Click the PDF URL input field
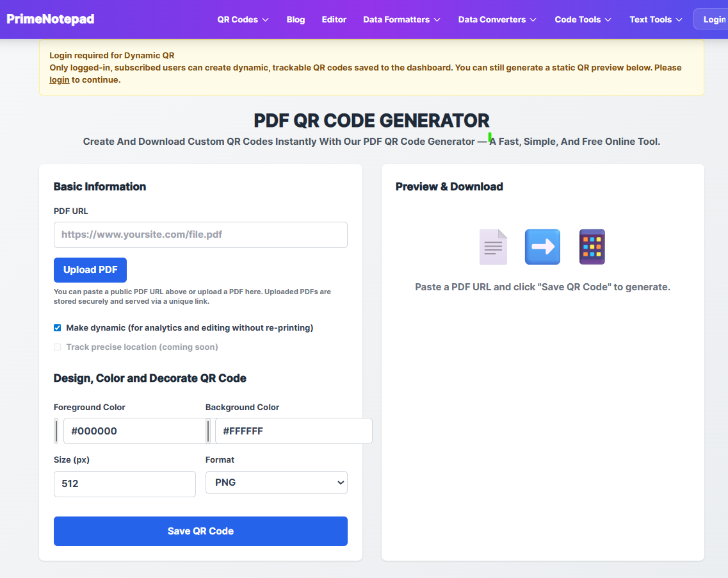 tap(200, 235)
